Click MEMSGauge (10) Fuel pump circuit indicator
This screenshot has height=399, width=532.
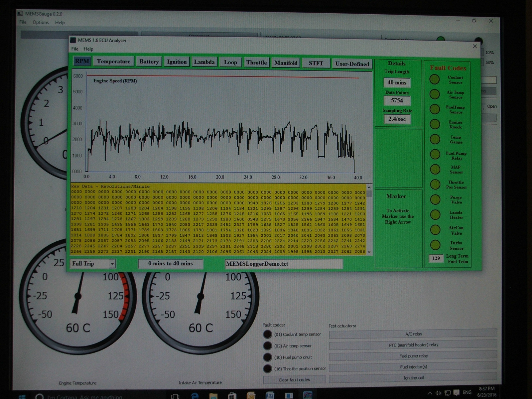click(267, 357)
